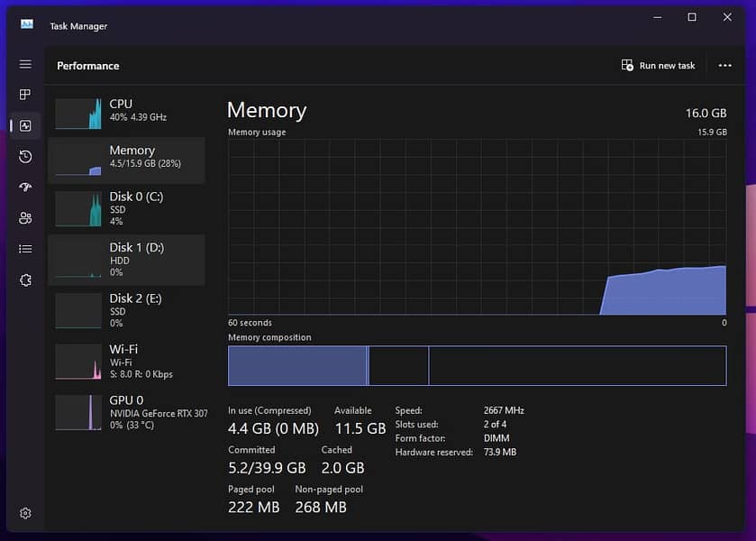Minimize the Task Manager window

657,17
